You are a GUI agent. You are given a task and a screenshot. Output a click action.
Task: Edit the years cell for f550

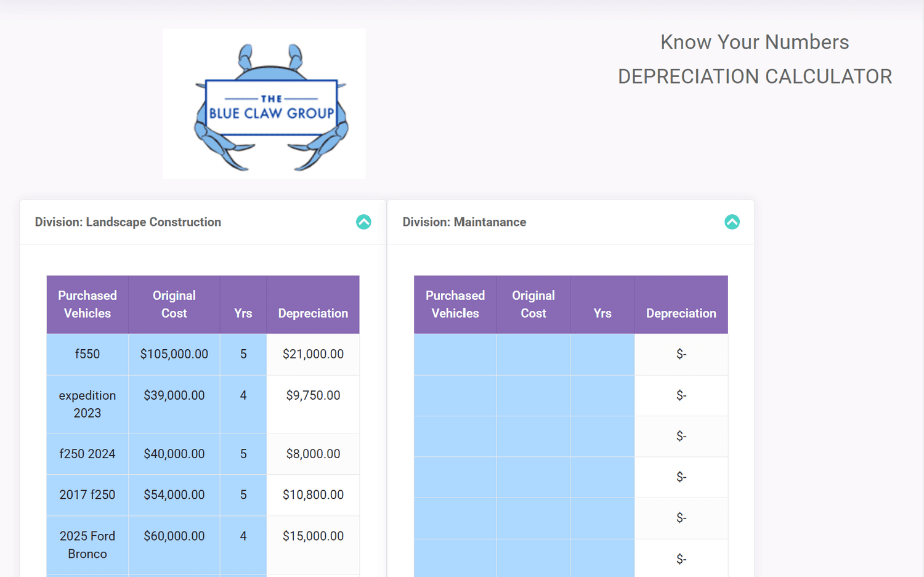243,354
